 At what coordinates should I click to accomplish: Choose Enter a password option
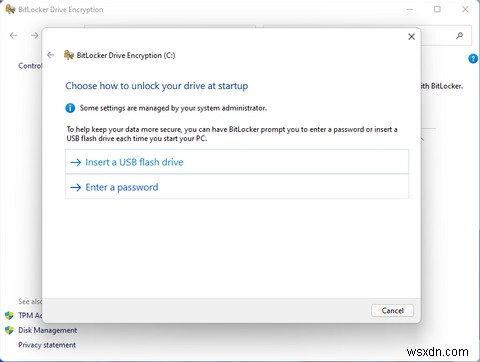pyautogui.click(x=237, y=187)
